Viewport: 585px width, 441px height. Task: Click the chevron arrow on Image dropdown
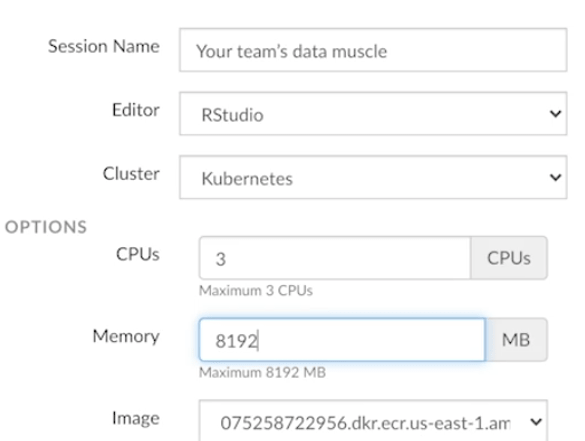(536, 422)
